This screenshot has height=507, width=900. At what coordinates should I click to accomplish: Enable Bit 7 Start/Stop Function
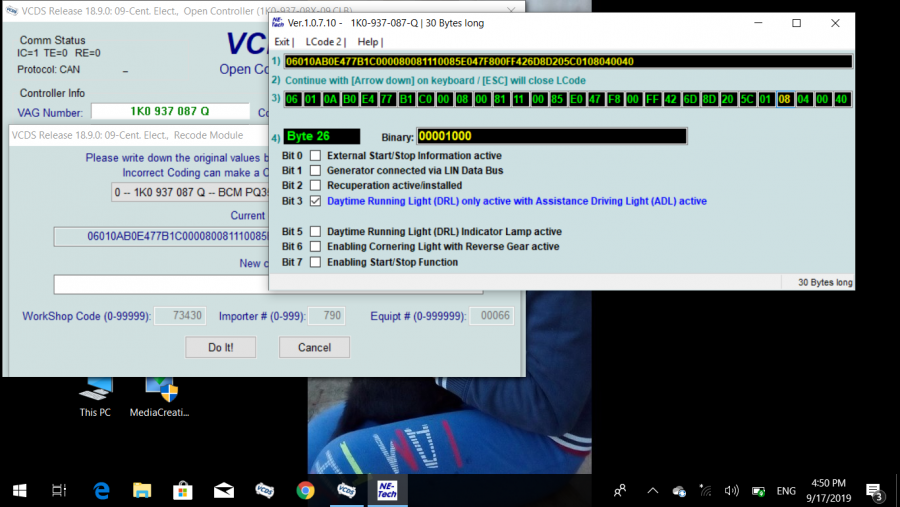[x=315, y=262]
